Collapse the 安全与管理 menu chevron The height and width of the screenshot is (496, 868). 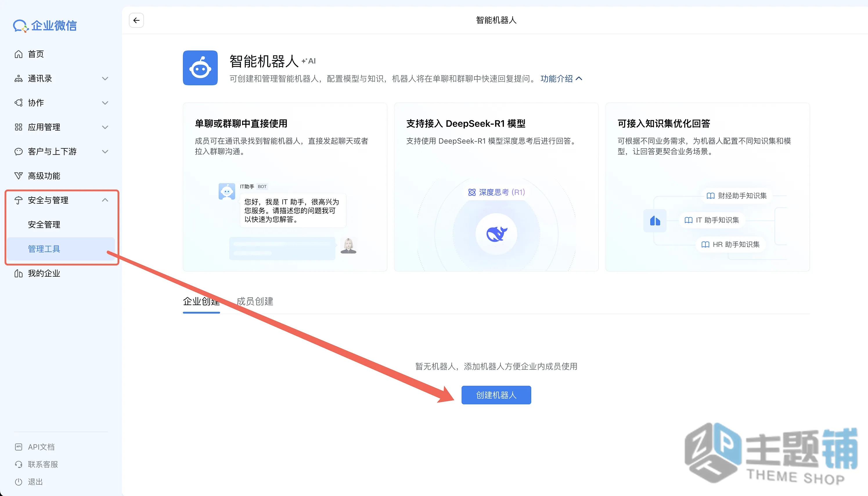point(105,200)
